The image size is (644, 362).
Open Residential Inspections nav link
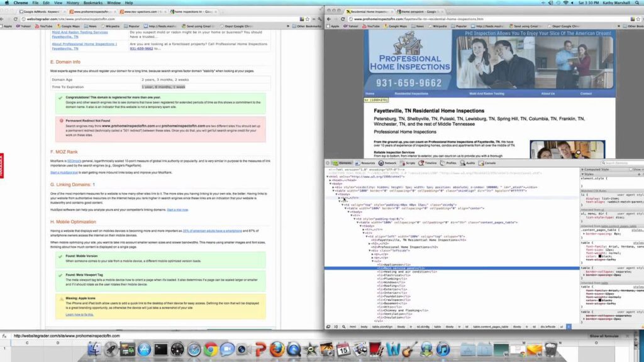411,94
